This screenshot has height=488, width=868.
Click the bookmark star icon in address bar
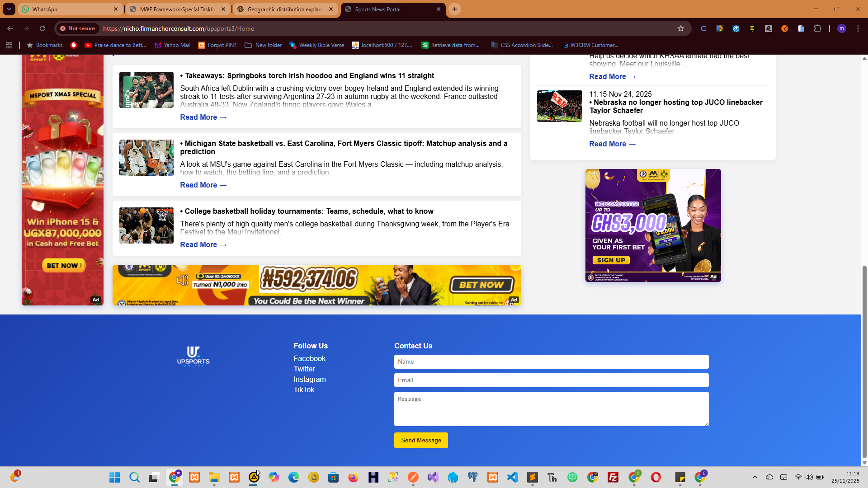(681, 28)
